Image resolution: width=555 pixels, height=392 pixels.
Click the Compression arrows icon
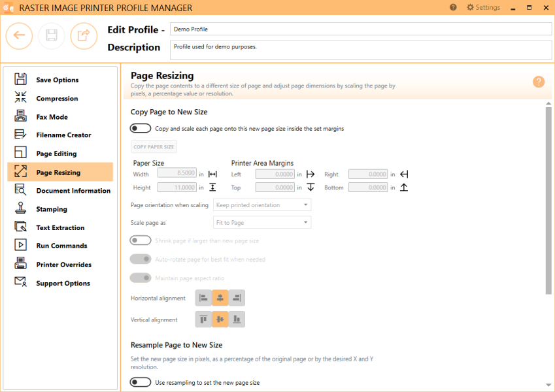20,97
